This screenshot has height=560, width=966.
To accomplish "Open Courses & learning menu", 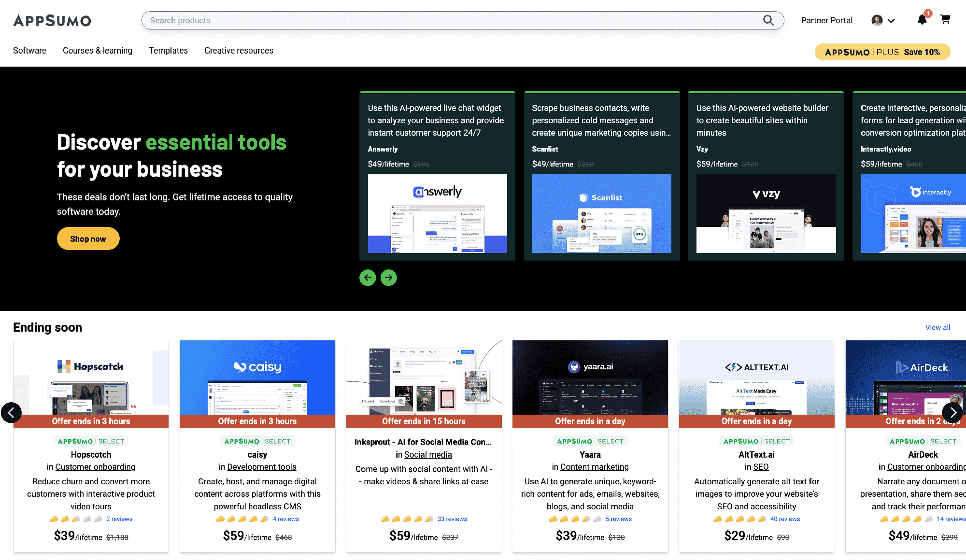I will pos(98,51).
